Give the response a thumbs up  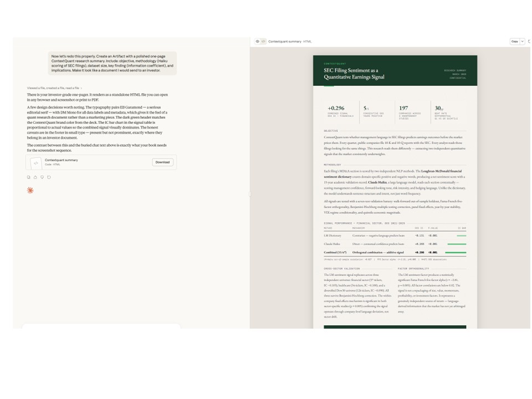35,177
